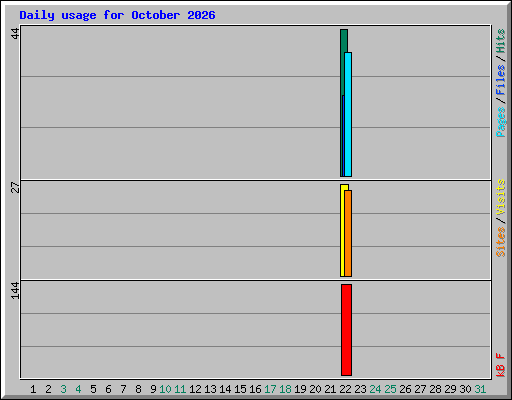Select the orange Sites bar on day 22

click(348, 233)
